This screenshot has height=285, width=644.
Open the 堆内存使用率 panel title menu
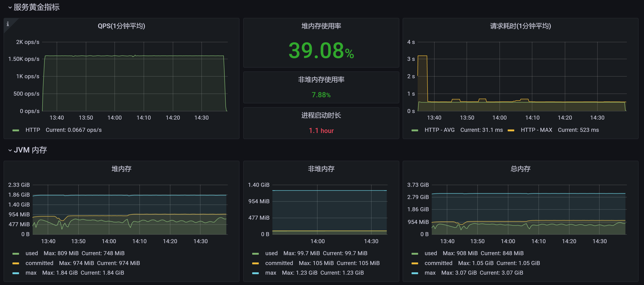click(x=321, y=26)
